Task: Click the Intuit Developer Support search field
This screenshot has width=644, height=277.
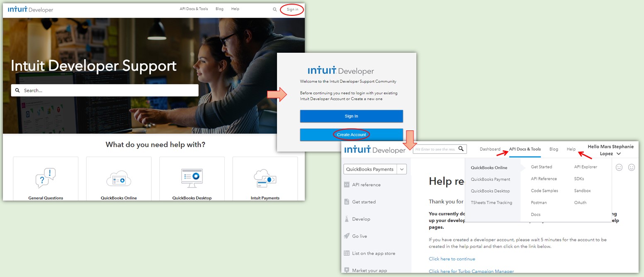Action: coord(104,91)
